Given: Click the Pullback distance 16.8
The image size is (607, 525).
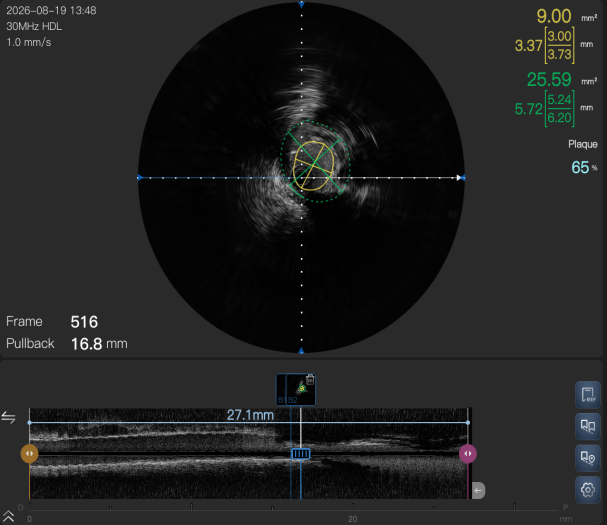Looking at the screenshot, I should coord(87,344).
